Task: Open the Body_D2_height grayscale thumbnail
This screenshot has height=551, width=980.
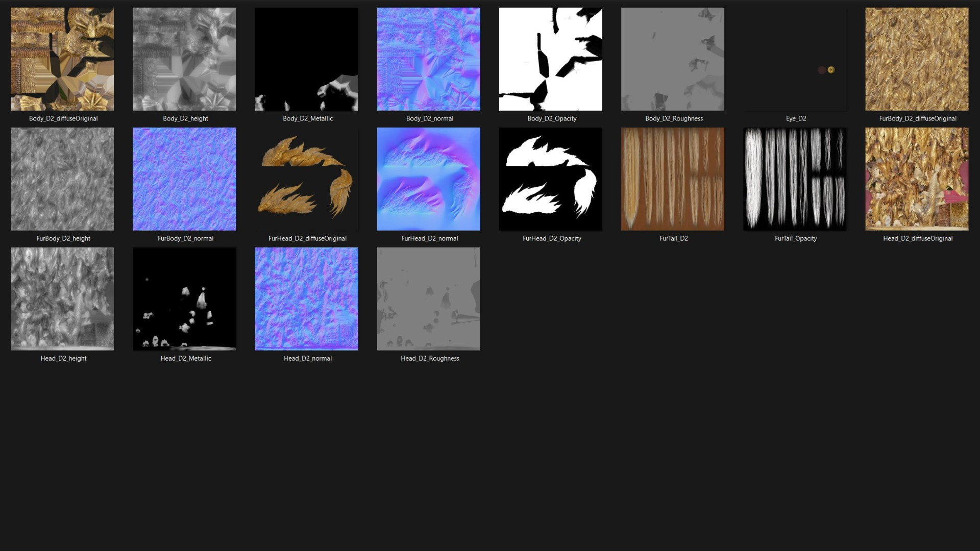Action: tap(184, 59)
